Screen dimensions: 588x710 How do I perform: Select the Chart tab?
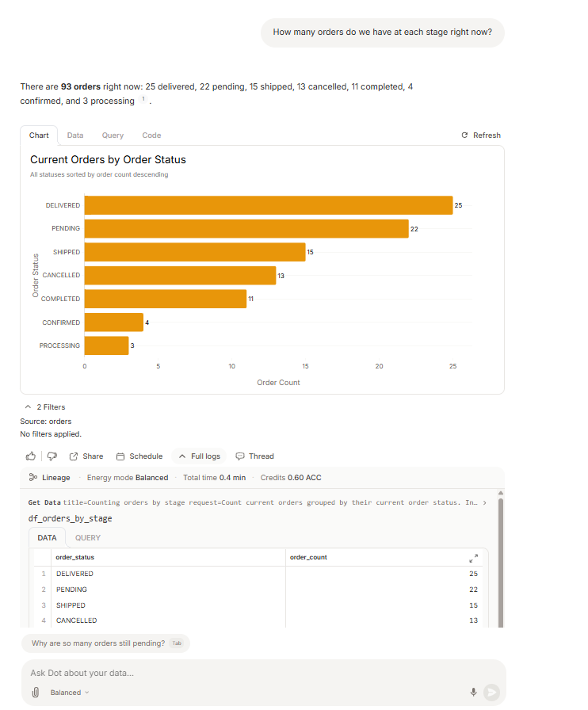point(39,136)
